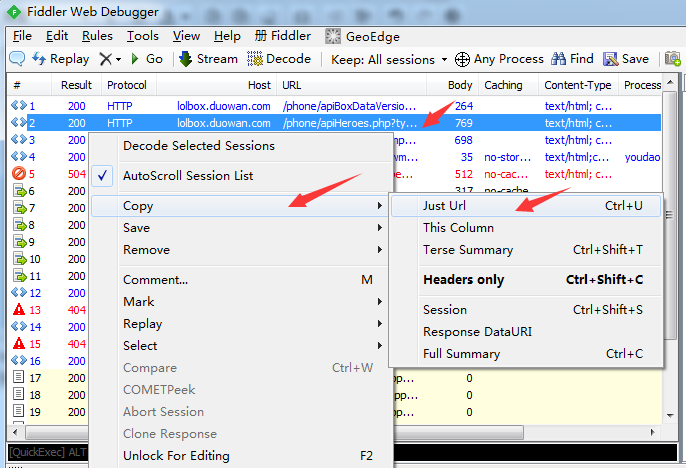Select Response DataURI copy option
The width and height of the screenshot is (686, 468).
(x=526, y=332)
